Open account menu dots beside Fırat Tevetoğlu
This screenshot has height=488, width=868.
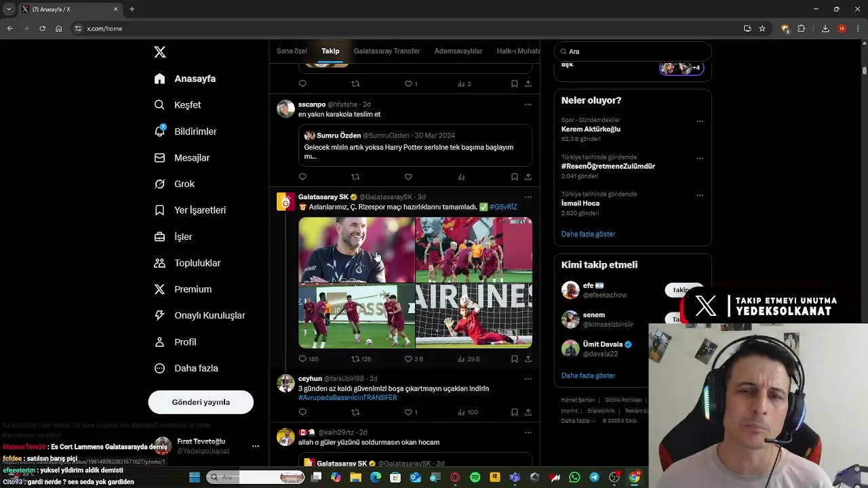point(256,446)
